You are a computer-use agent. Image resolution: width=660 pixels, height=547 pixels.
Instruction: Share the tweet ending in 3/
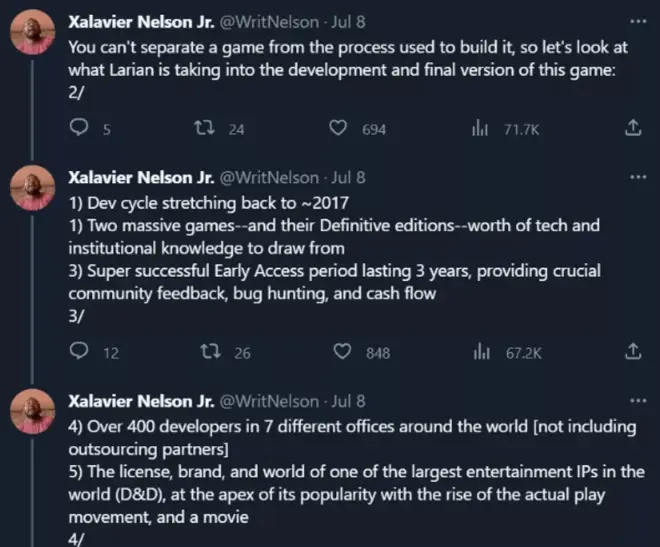(632, 352)
